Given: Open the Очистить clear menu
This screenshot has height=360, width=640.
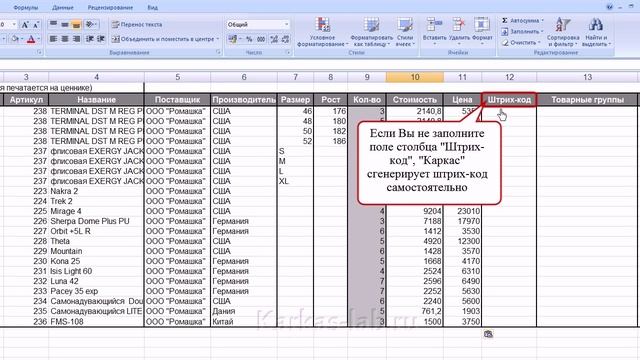Looking at the screenshot, I should click(521, 42).
